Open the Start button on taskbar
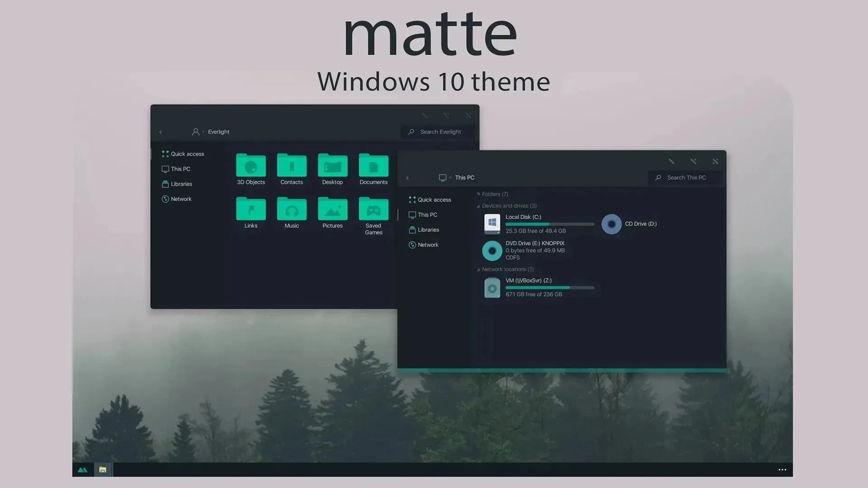868x488 pixels. tap(82, 470)
